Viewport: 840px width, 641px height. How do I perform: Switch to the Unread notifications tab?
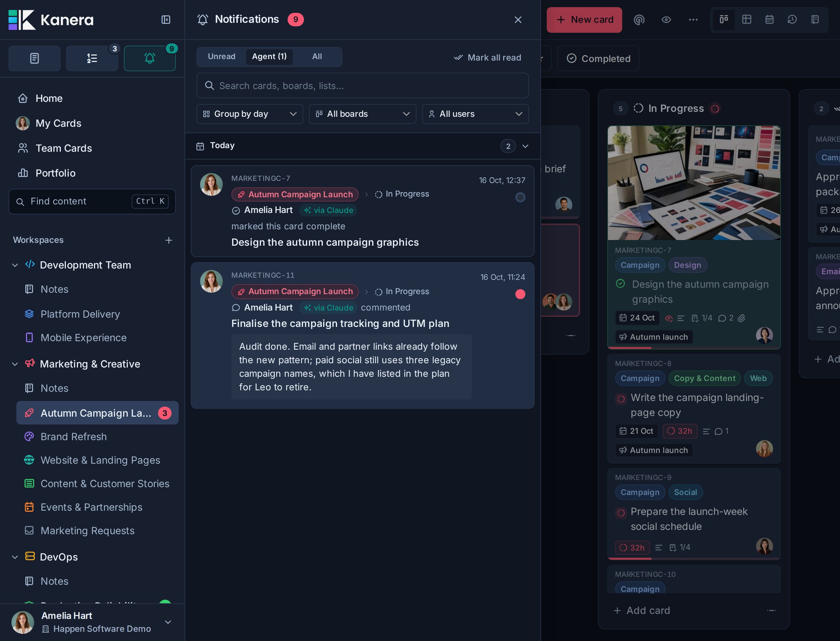221,57
